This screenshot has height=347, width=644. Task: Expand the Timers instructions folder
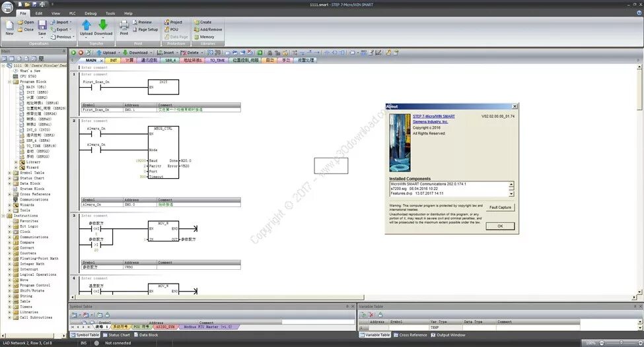tap(9, 307)
